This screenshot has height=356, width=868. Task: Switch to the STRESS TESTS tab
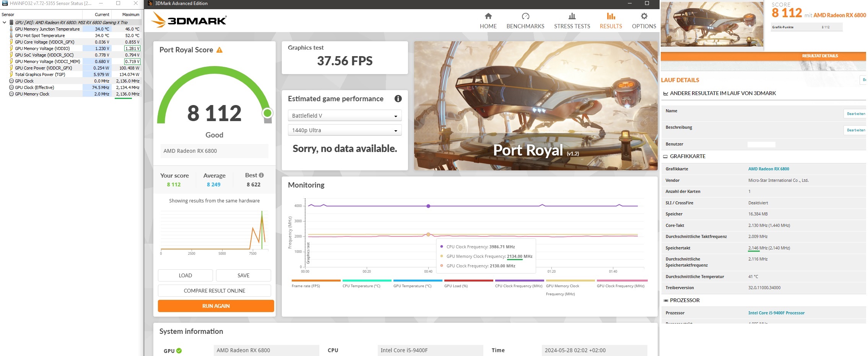click(x=572, y=21)
